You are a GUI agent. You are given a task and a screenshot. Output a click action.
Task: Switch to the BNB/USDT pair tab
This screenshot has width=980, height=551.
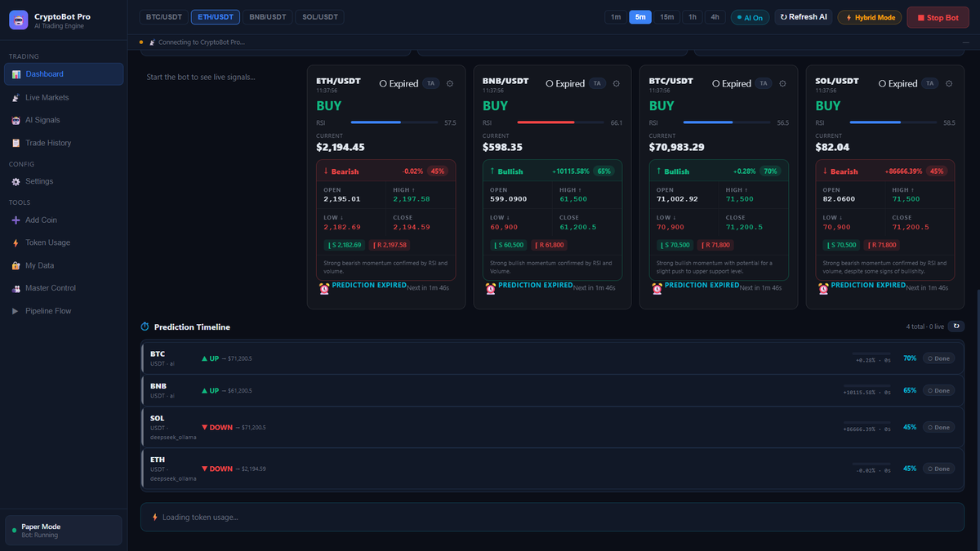267,17
